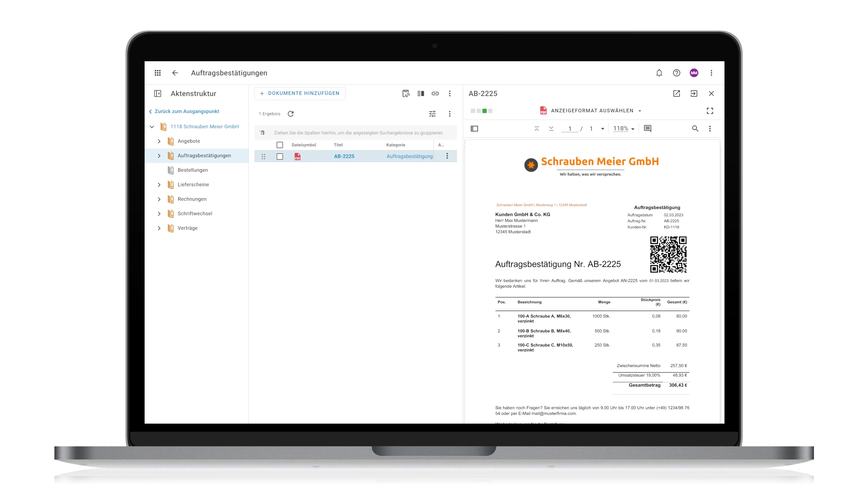Open the overflow menu in the PDF viewer toolbar
Viewport: 868px width, 499px height.
(x=710, y=129)
